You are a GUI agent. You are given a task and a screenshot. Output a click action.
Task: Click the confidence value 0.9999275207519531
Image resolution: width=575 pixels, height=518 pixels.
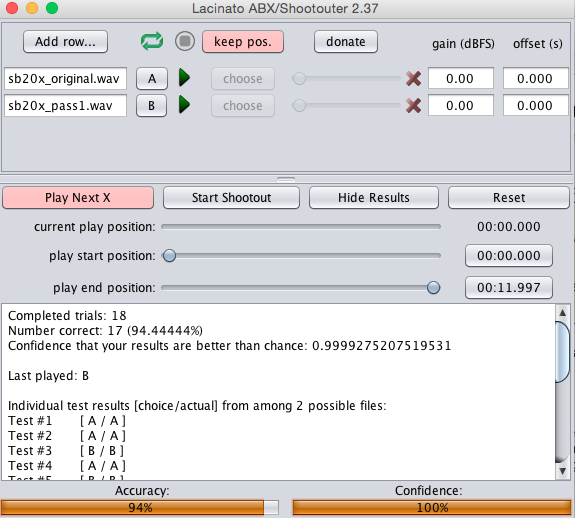coord(381,346)
